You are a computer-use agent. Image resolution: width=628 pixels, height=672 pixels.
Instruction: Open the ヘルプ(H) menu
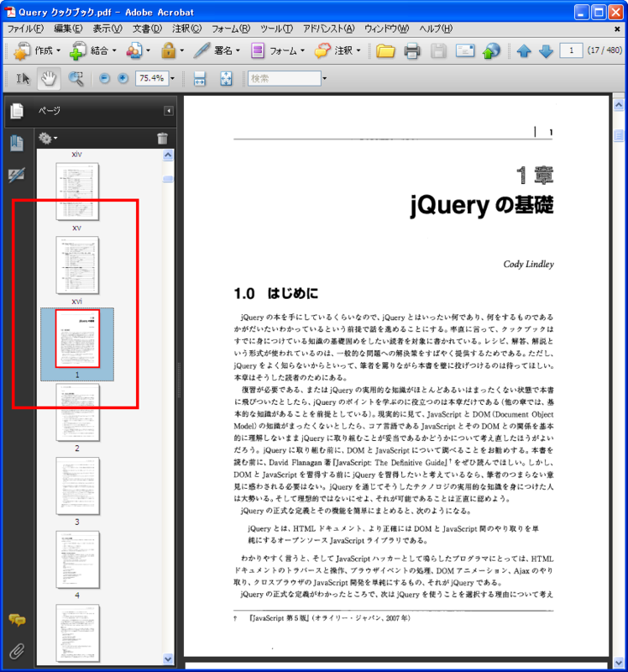pos(436,29)
